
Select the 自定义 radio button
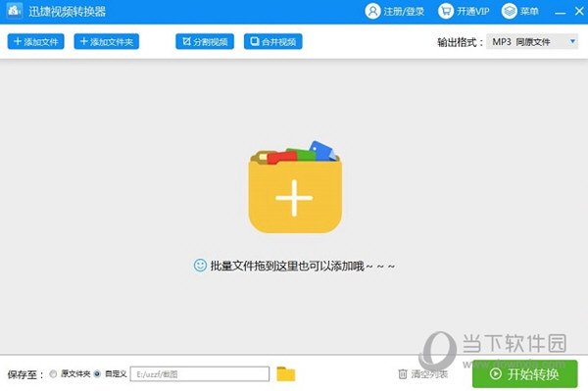97,373
